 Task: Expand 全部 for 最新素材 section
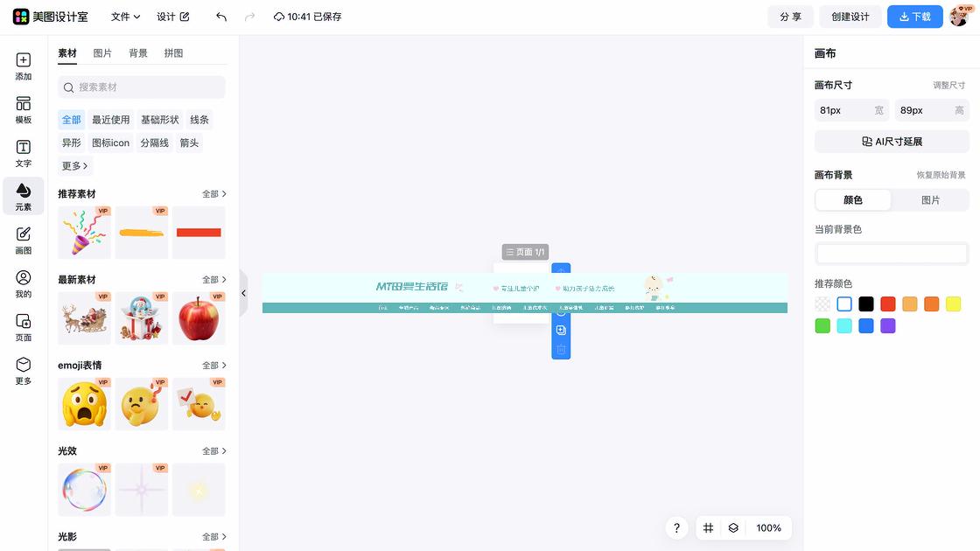tap(213, 280)
